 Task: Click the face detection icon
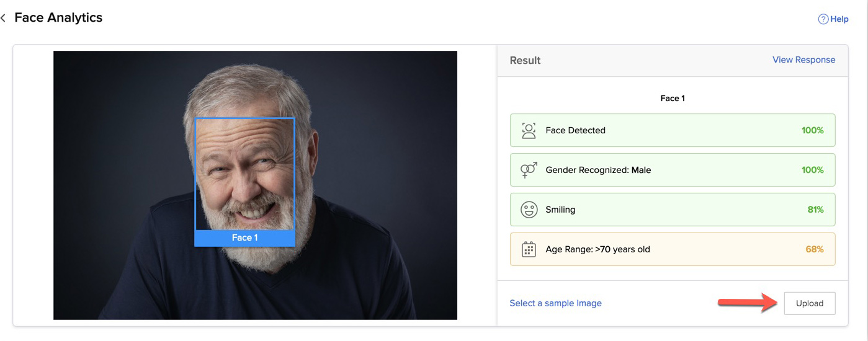[x=529, y=130]
